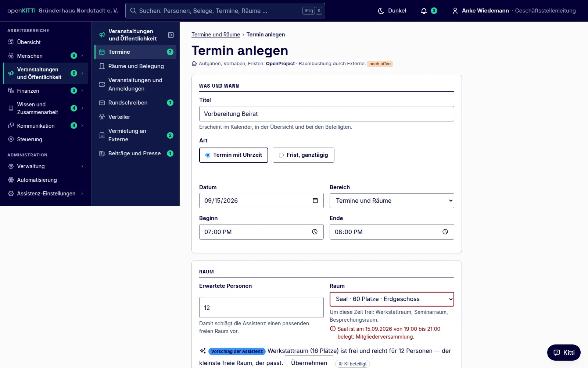Open the Bereich dropdown
Viewport: 588px width, 368px height.
(392, 201)
